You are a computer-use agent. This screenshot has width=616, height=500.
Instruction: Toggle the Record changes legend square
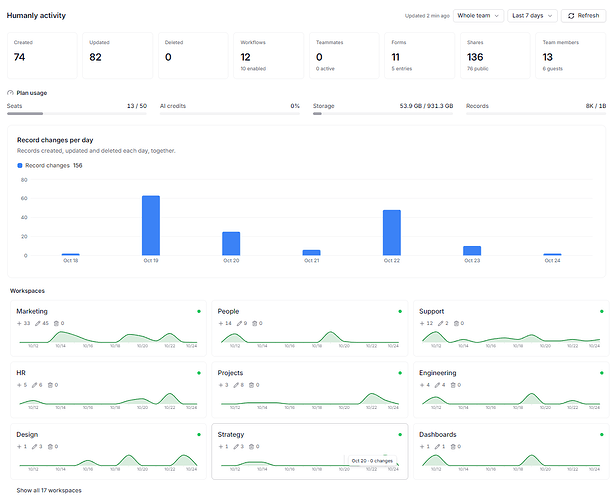point(20,165)
